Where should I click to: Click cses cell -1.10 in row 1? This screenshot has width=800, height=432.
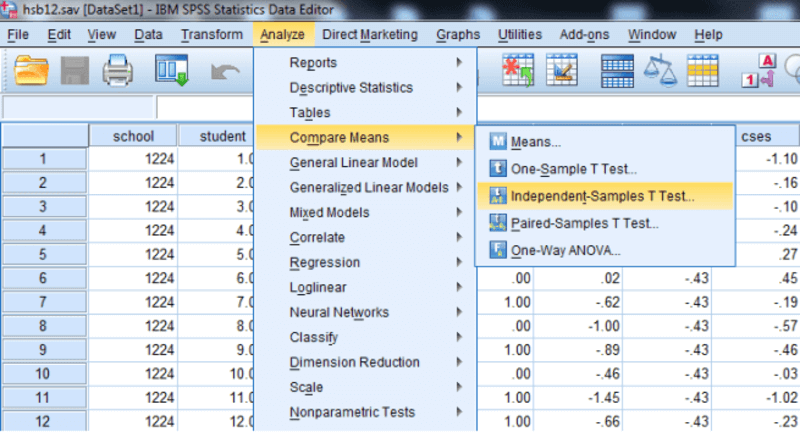(767, 159)
